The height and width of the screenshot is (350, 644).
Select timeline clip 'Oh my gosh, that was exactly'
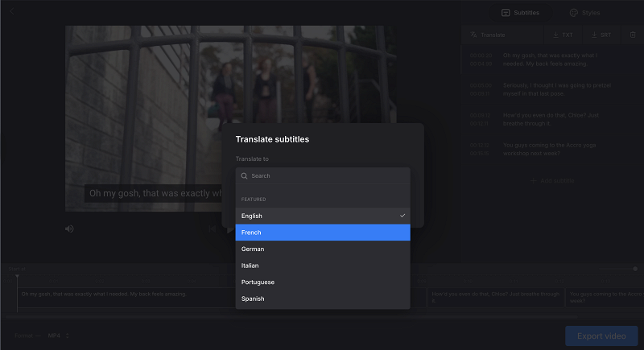click(126, 298)
